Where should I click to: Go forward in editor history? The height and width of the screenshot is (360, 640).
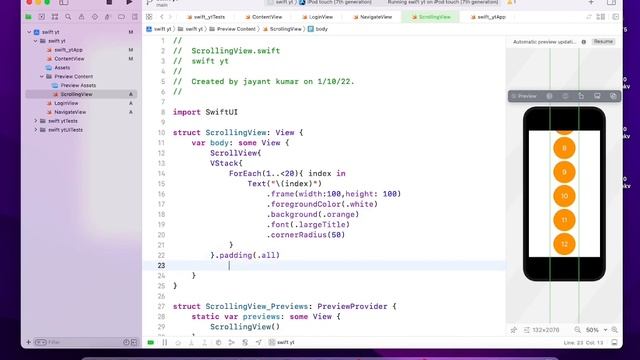point(171,17)
